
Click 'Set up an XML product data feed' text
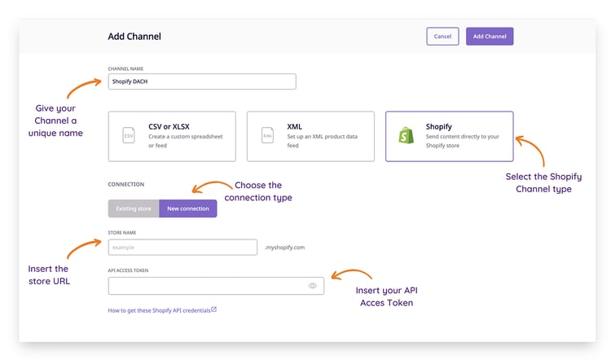coord(322,141)
